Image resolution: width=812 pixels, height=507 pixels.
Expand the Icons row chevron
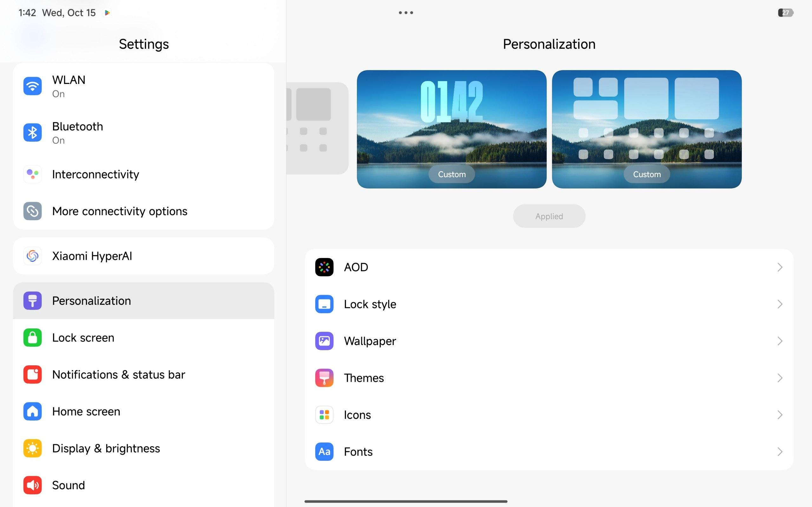click(779, 415)
